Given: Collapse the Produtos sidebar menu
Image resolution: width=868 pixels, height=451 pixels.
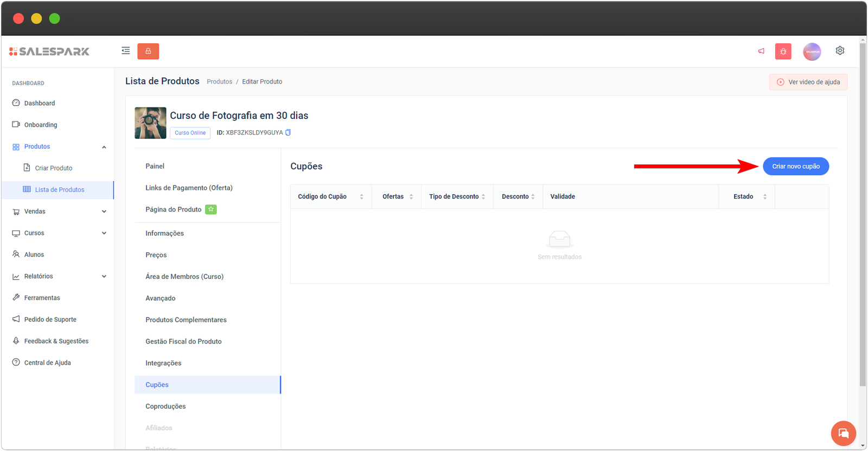Looking at the screenshot, I should (104, 147).
